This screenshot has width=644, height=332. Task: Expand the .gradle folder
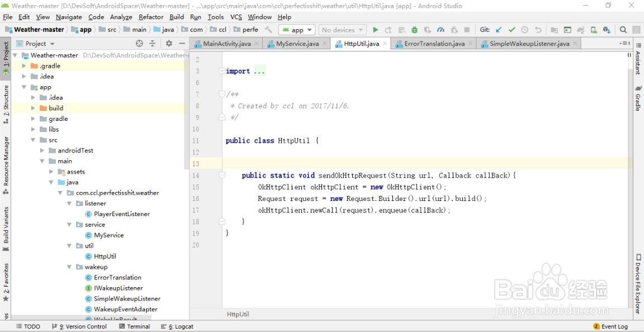coord(24,66)
